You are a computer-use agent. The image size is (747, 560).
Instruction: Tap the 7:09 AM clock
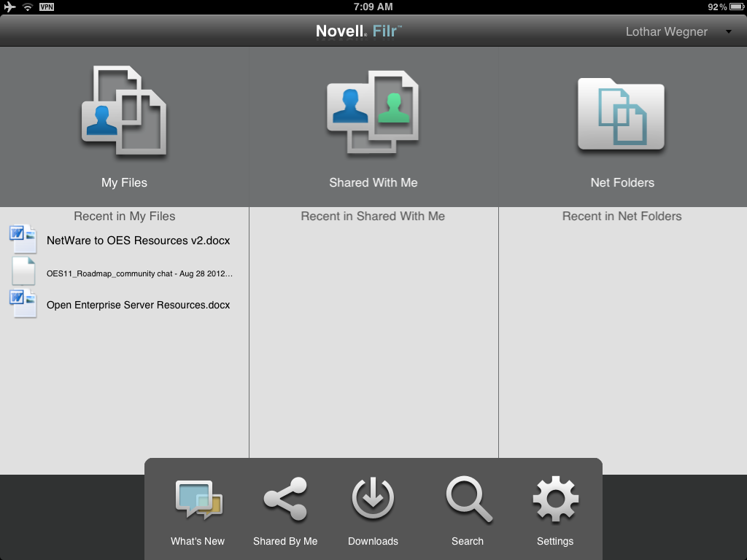(x=373, y=7)
